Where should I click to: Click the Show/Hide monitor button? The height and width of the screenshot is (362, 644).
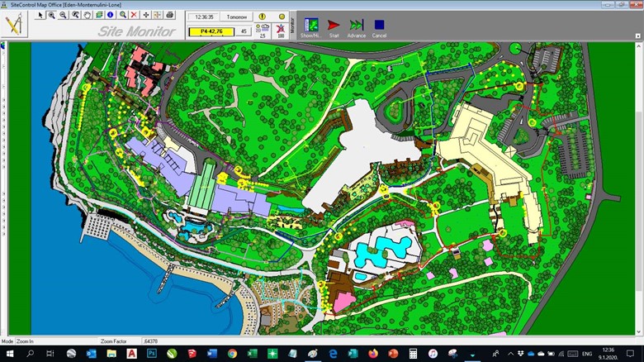point(311,26)
